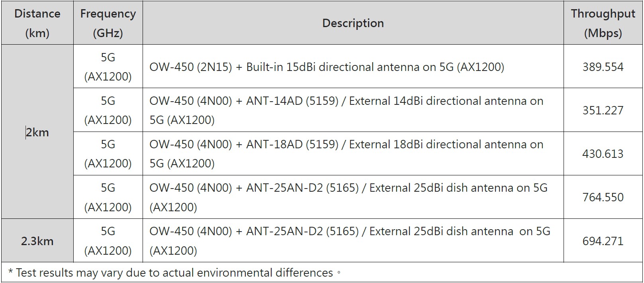This screenshot has height=283, width=644.
Task: Click the 430.613 throughput value
Action: pos(603,154)
